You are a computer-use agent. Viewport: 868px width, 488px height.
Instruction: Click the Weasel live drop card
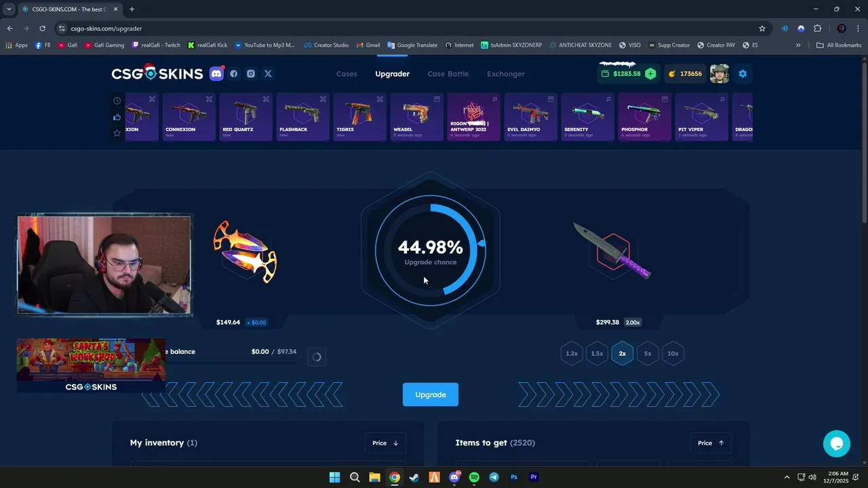pyautogui.click(x=416, y=117)
